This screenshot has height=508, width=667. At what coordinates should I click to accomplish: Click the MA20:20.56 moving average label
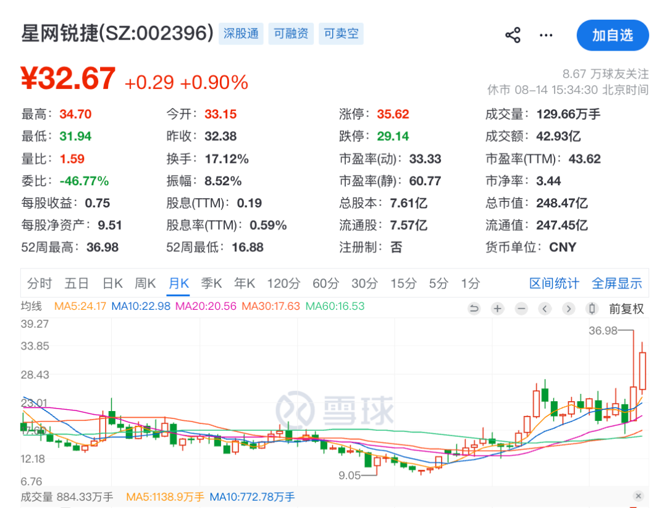point(205,306)
